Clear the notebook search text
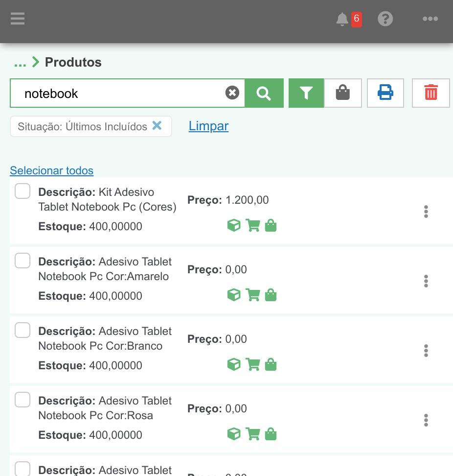This screenshot has width=453, height=476. point(232,93)
